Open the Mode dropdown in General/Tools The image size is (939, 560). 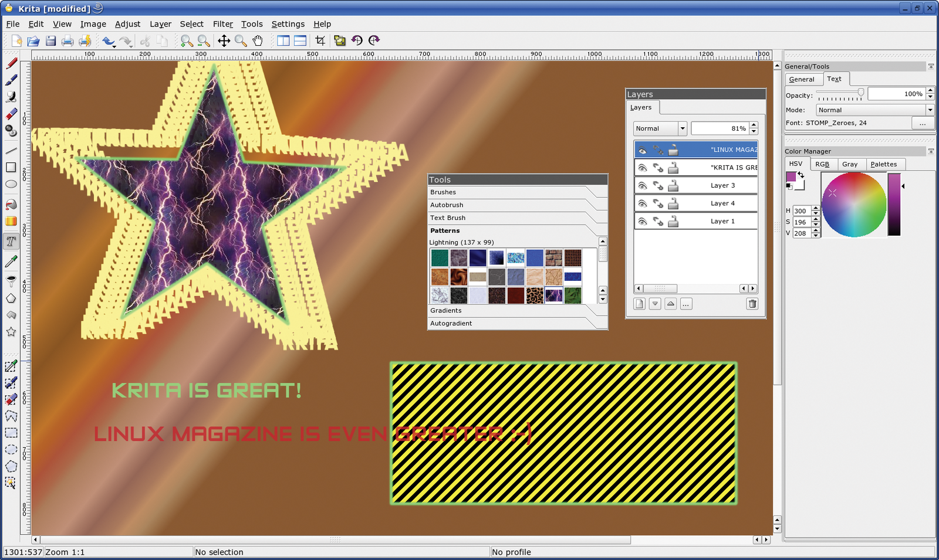(875, 110)
